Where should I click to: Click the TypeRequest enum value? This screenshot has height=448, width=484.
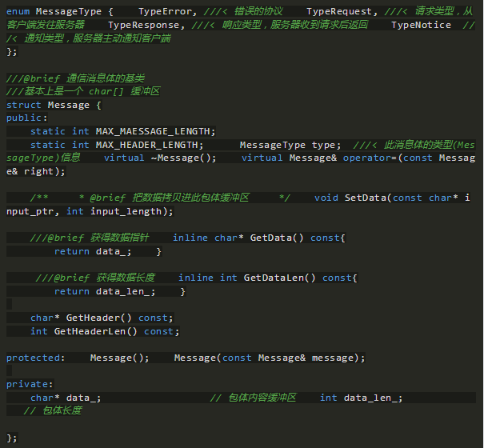[339, 12]
